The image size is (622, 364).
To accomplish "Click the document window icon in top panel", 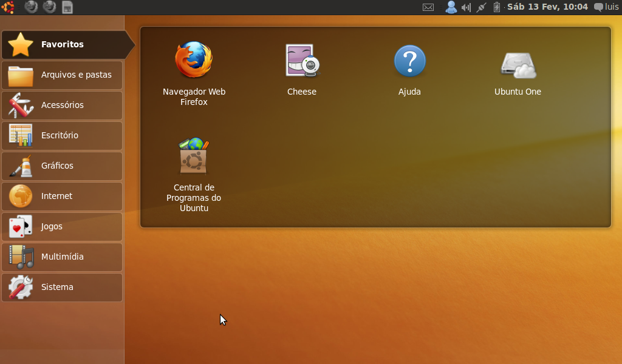I will click(67, 7).
